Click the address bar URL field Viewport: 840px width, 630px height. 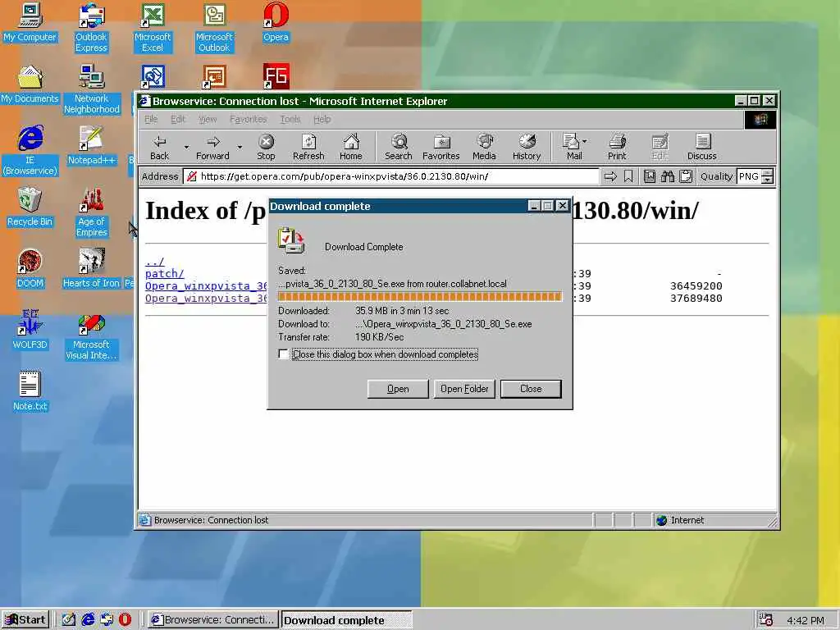pos(391,176)
